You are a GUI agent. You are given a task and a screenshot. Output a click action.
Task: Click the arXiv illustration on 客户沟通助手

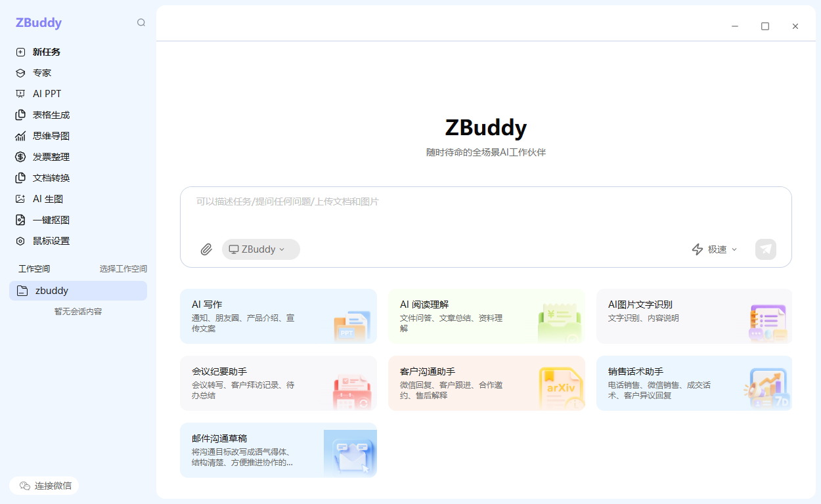pos(562,388)
